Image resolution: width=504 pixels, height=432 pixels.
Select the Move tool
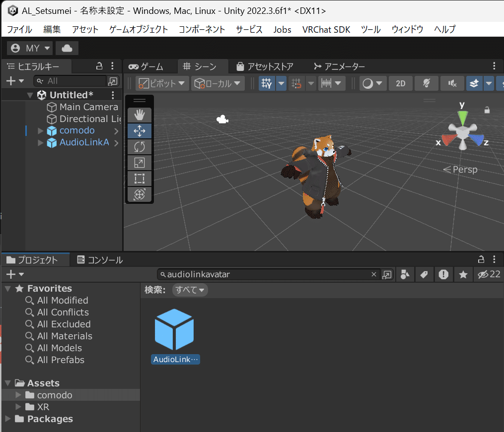(139, 131)
